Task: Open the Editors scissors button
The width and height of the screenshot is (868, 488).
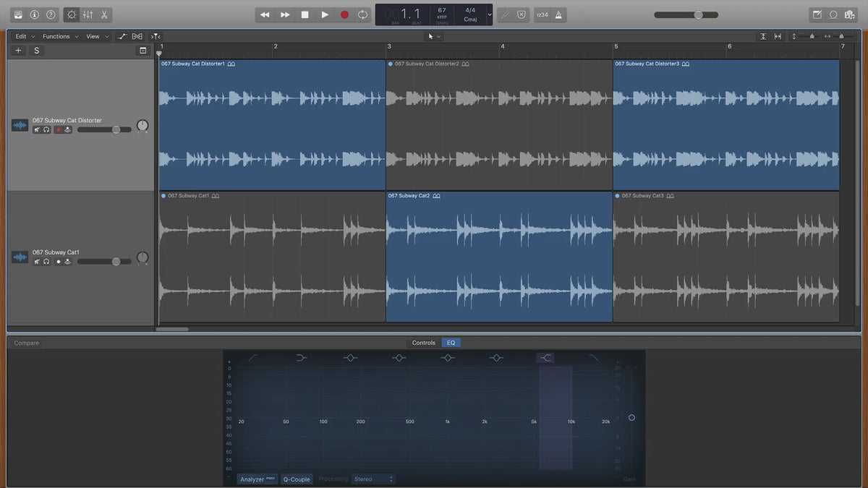Action: click(x=104, y=14)
